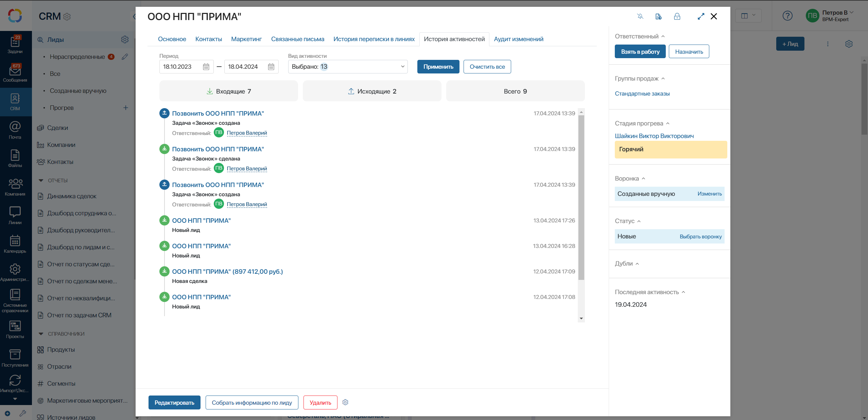
Task: Open Почта section icon
Action: coord(15,130)
